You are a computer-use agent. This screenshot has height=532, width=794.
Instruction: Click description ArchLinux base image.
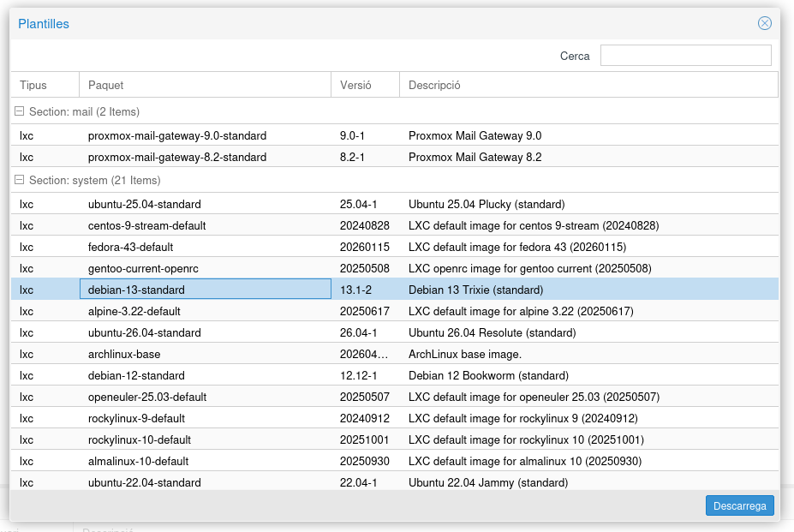[465, 354]
